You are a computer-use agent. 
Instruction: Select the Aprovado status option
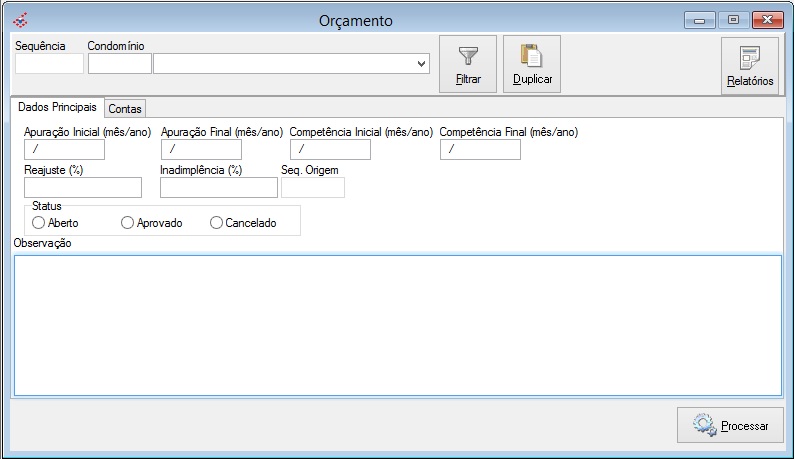127,223
